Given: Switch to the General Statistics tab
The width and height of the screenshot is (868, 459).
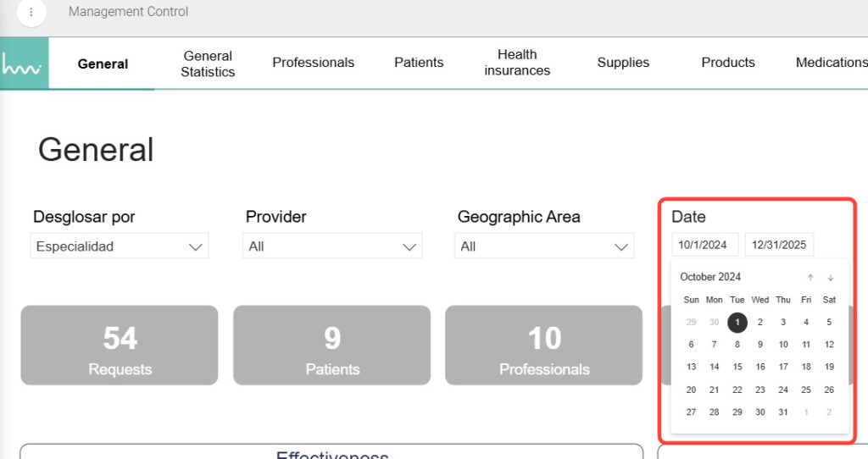Looking at the screenshot, I should click(208, 64).
